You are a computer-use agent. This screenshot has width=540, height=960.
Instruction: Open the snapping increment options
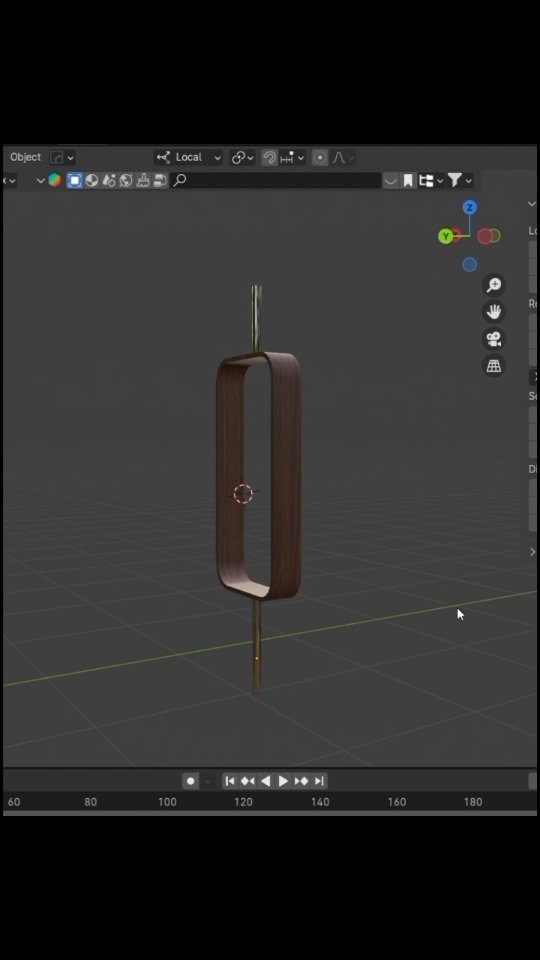tap(292, 158)
